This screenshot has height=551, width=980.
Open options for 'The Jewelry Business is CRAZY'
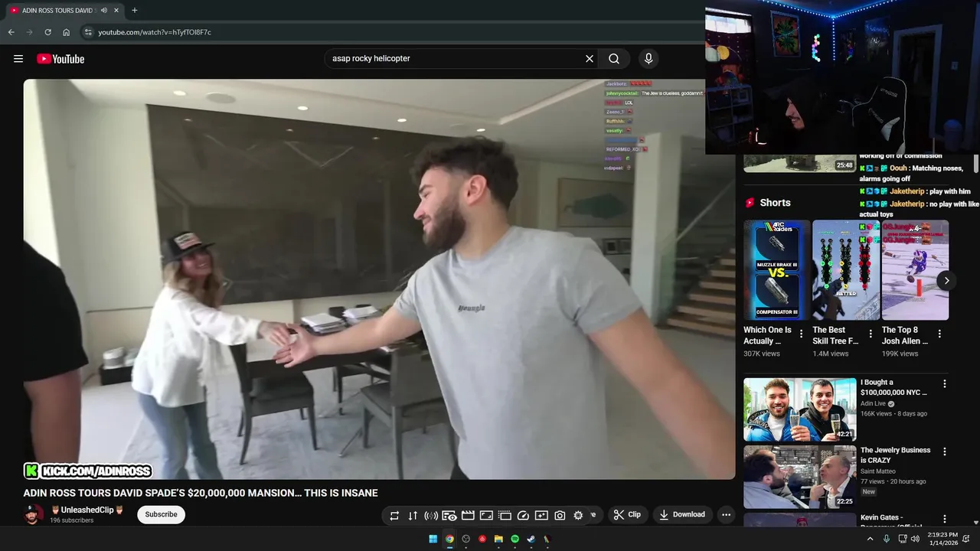click(944, 452)
